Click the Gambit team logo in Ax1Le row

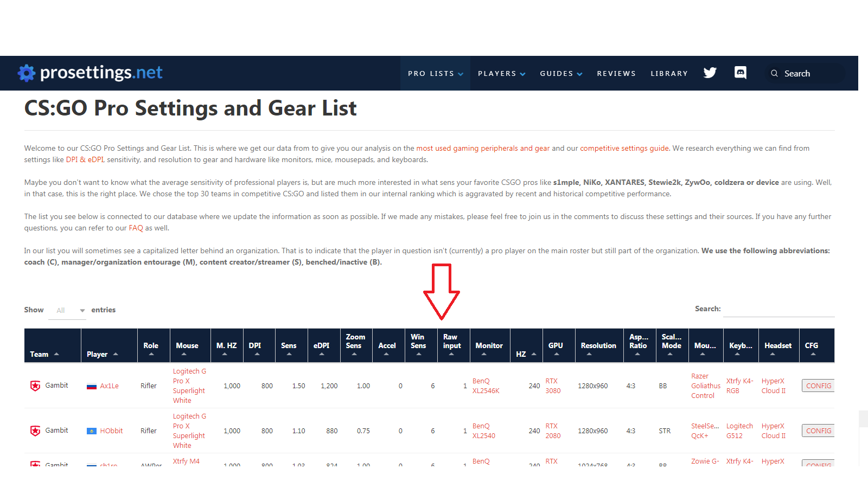pos(35,386)
